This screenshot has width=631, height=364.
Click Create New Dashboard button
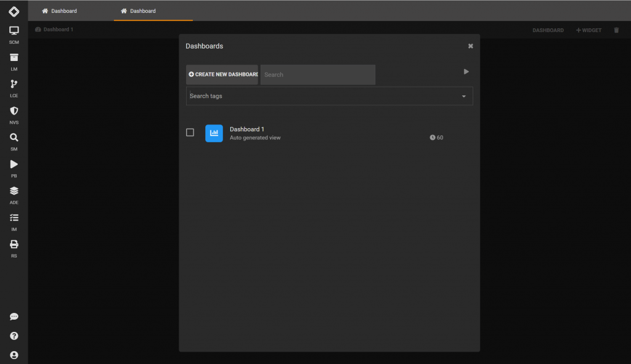click(x=222, y=75)
